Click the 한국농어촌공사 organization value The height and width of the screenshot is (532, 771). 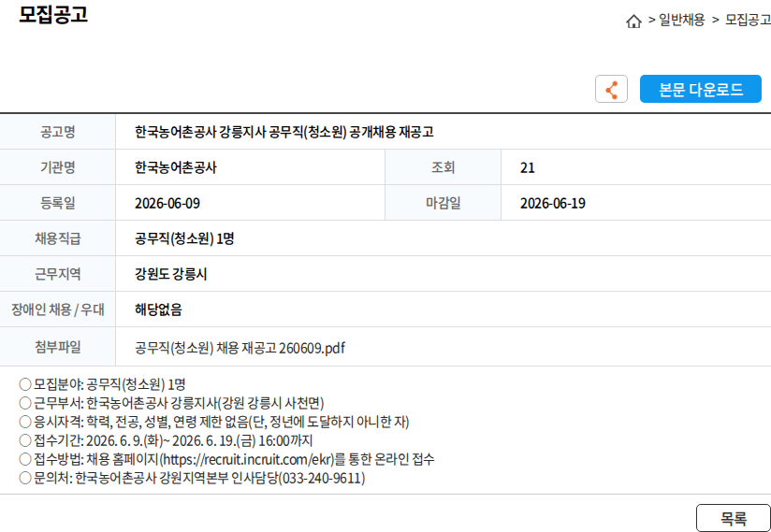pyautogui.click(x=176, y=167)
